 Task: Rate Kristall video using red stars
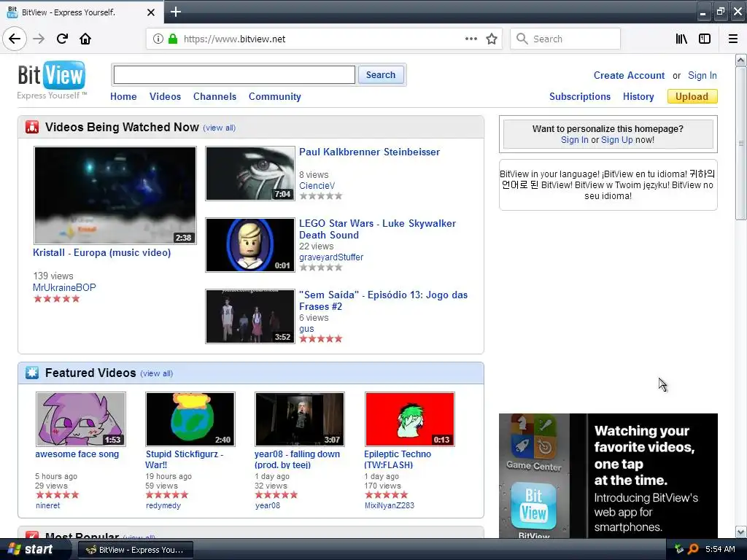coord(57,298)
